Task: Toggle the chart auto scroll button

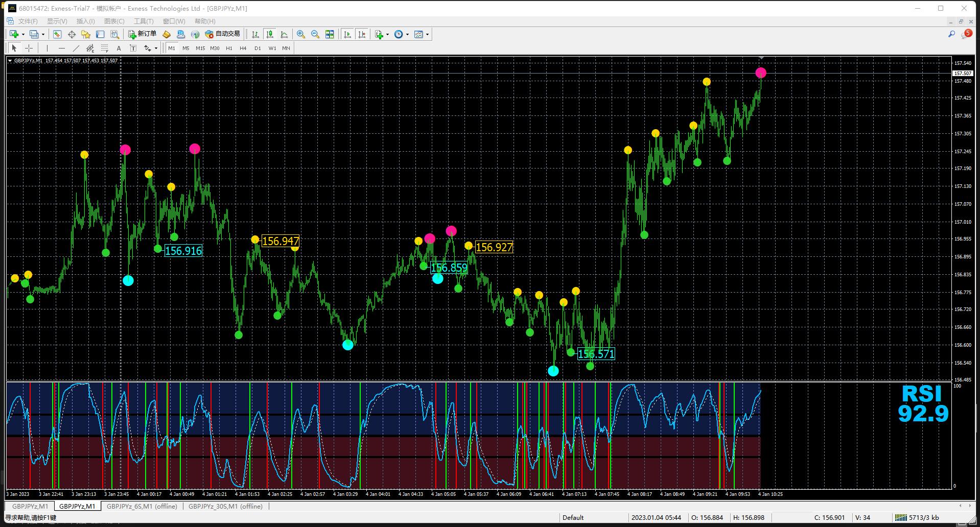Action: point(347,34)
